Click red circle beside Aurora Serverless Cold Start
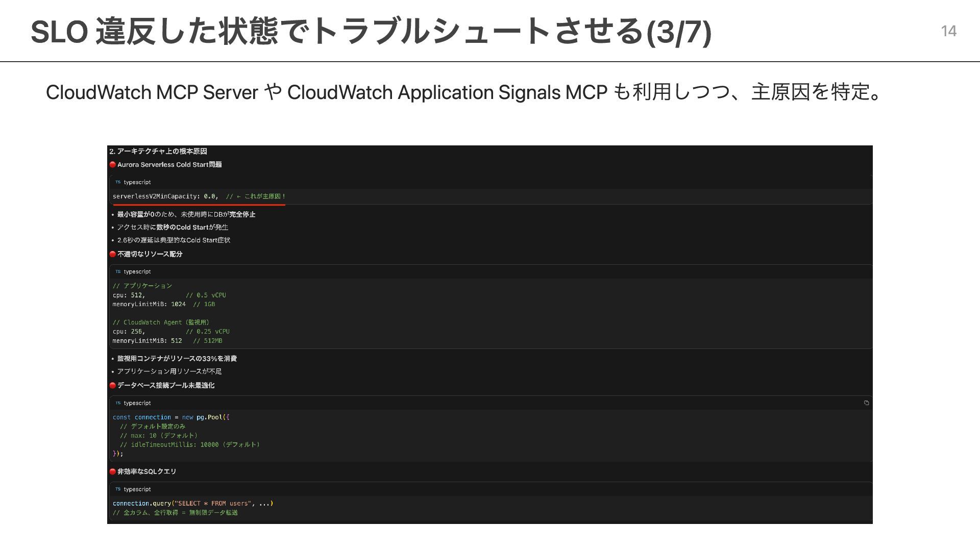This screenshot has height=551, width=980. 113,165
